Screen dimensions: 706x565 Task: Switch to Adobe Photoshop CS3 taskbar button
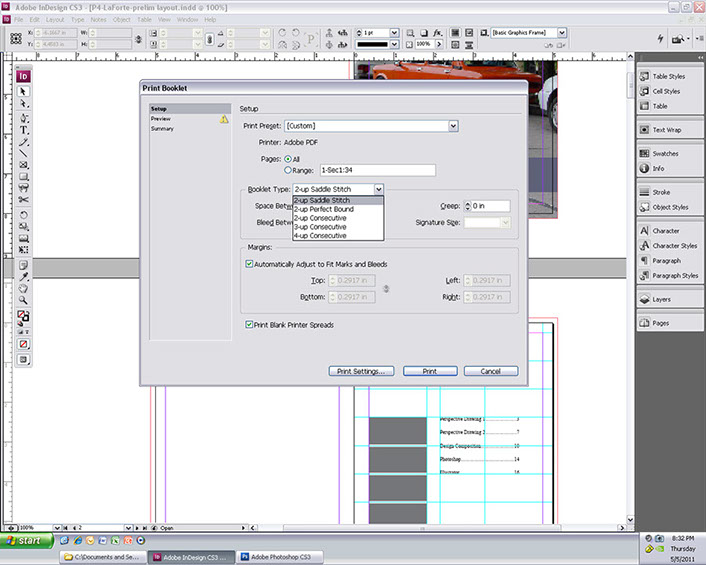[280, 557]
